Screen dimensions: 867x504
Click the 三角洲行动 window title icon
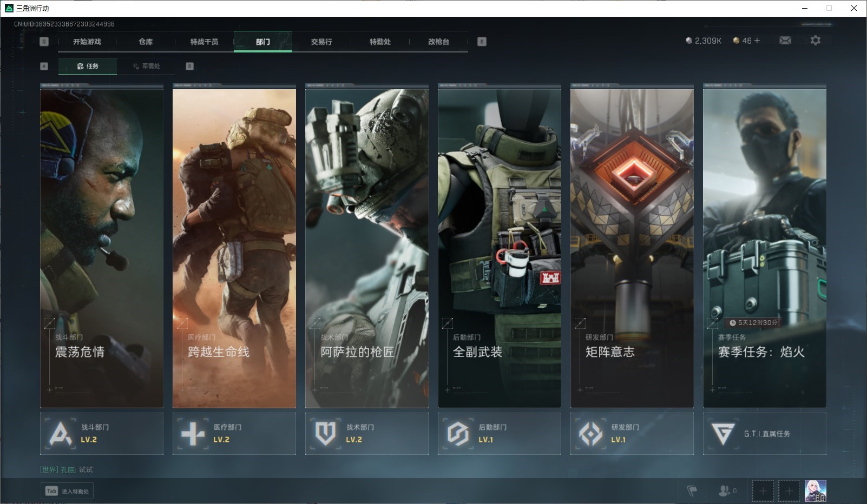[x=9, y=8]
